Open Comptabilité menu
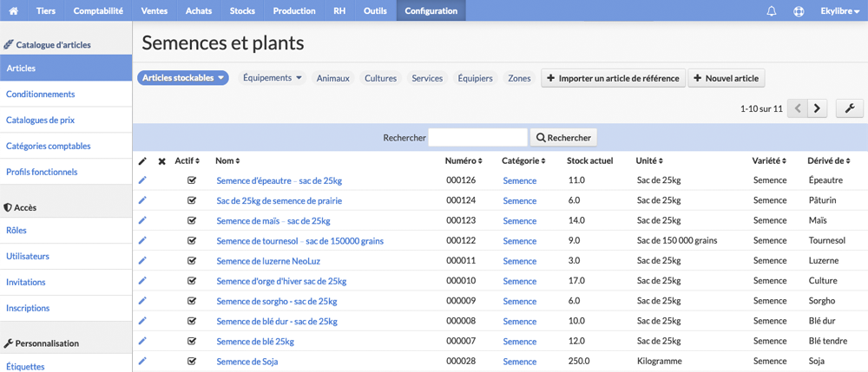 (x=98, y=10)
